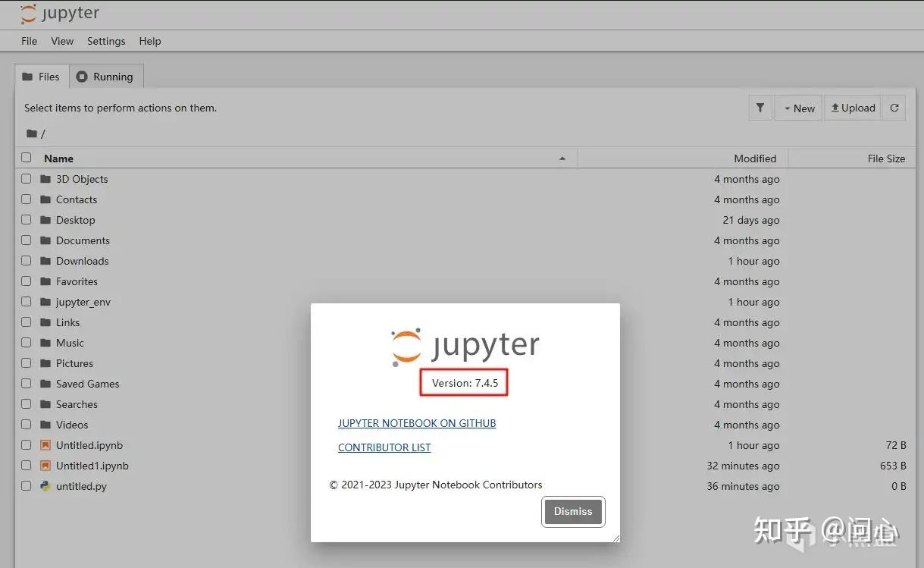Dismiss the About Jupyter dialog

572,511
